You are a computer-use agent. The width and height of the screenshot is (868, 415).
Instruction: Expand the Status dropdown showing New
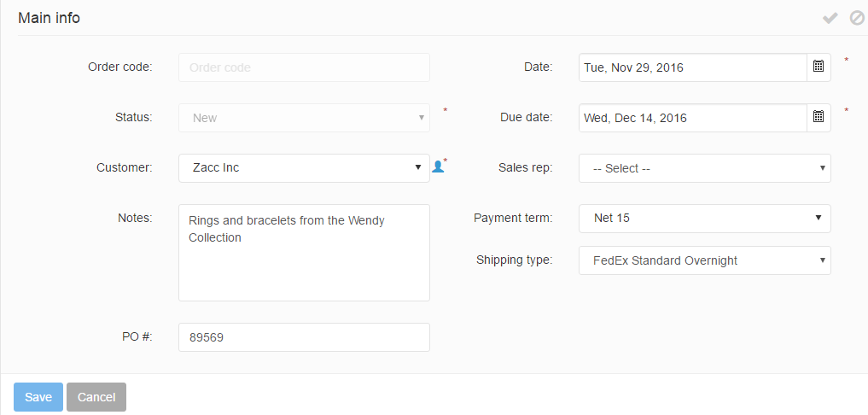coord(304,118)
